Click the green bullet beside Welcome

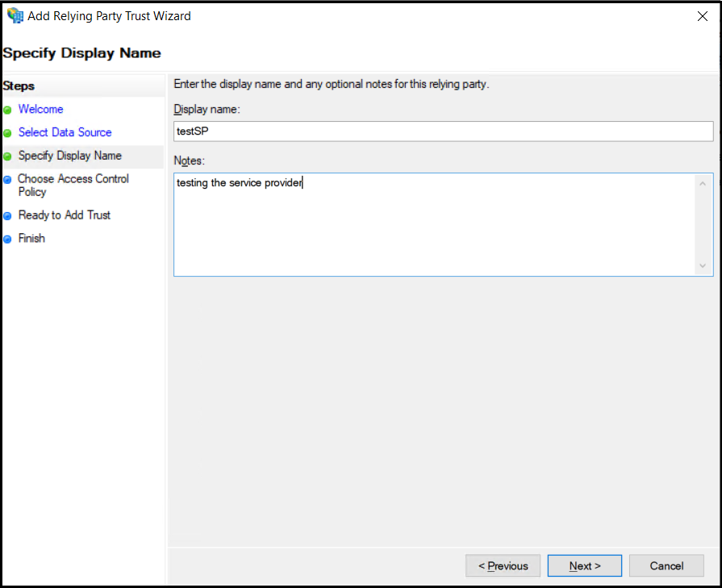pos(7,110)
